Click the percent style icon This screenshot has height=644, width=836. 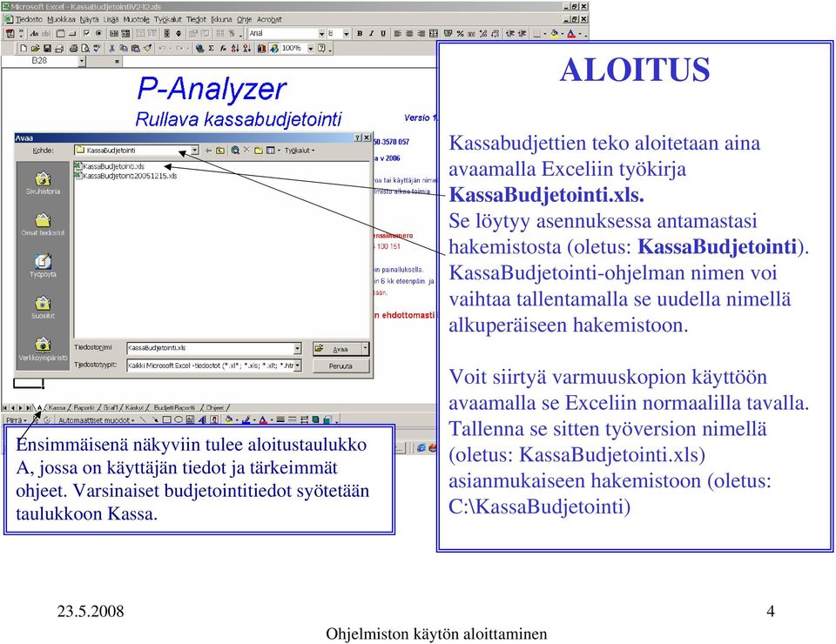click(x=460, y=34)
